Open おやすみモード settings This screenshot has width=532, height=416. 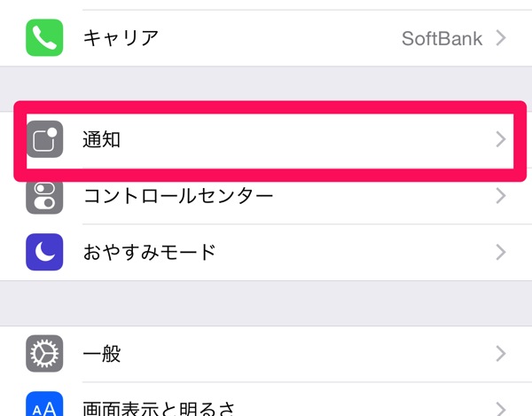tap(266, 252)
